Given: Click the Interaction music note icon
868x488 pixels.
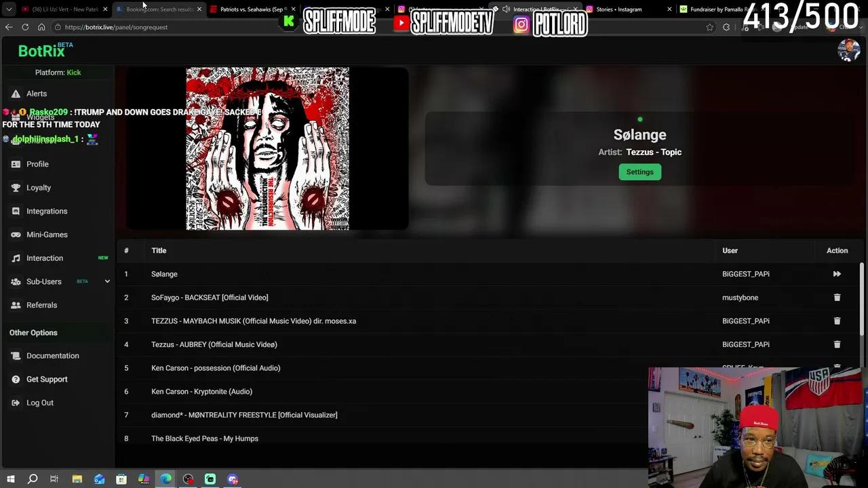Looking at the screenshot, I should click(16, 258).
